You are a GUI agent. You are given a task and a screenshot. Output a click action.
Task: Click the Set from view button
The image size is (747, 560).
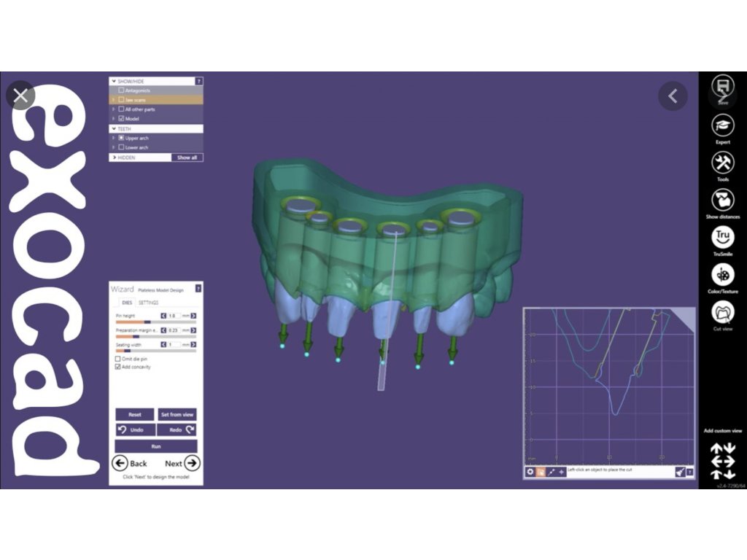[x=177, y=414]
